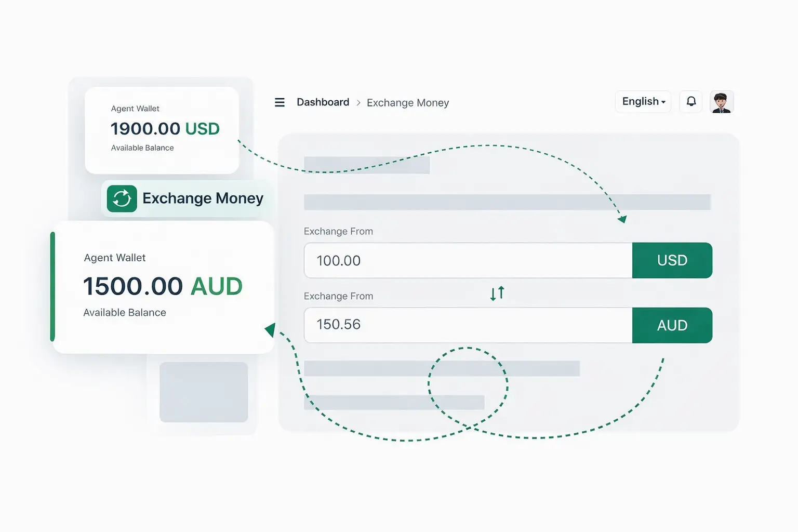798x532 pixels.
Task: Go to Dashboard in the breadcrumb
Action: (x=323, y=102)
